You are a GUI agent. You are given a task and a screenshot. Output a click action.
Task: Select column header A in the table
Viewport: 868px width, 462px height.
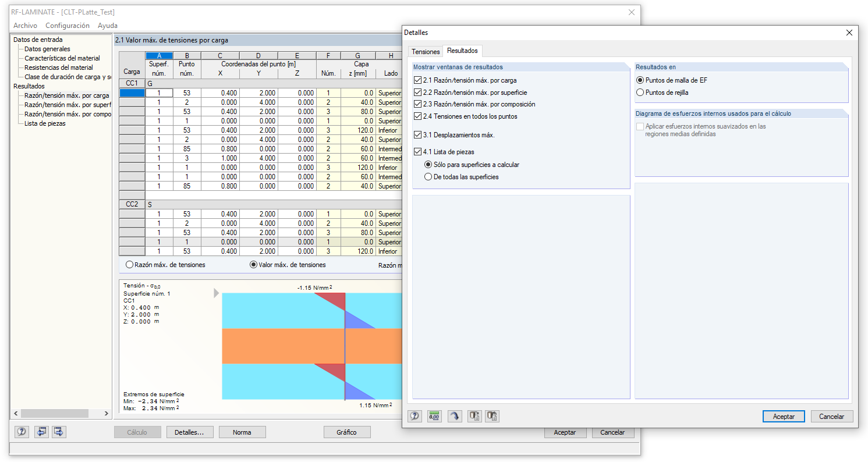pyautogui.click(x=158, y=56)
